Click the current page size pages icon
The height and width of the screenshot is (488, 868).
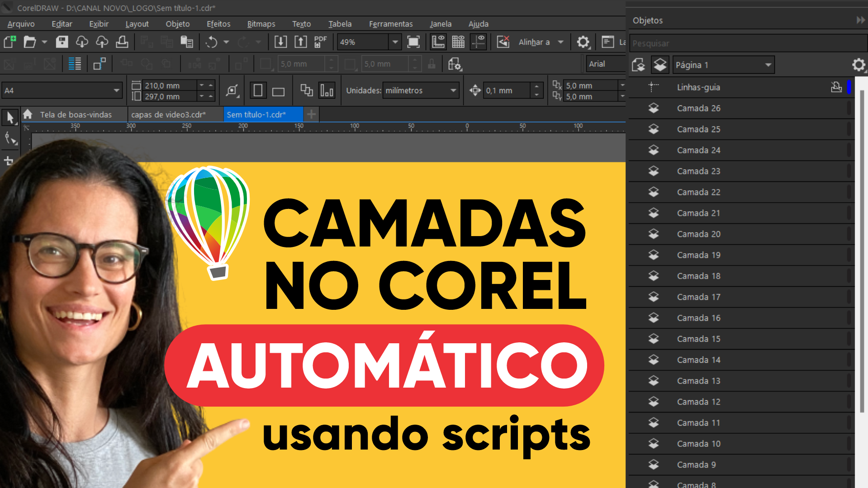click(306, 90)
